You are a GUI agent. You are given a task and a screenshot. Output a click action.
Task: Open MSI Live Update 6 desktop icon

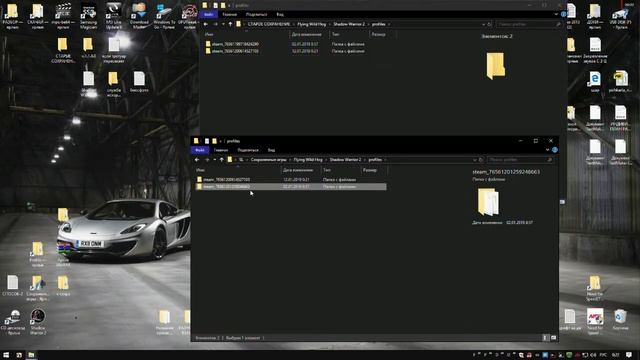click(113, 16)
